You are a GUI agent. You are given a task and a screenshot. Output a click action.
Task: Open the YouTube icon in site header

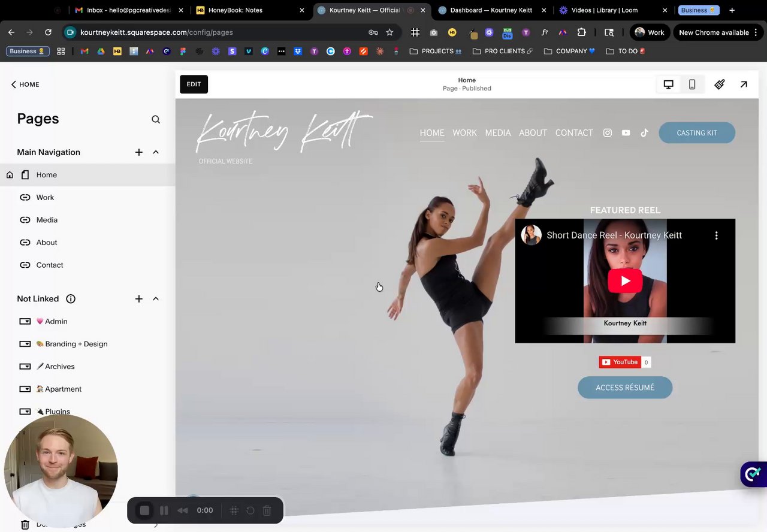click(x=626, y=133)
